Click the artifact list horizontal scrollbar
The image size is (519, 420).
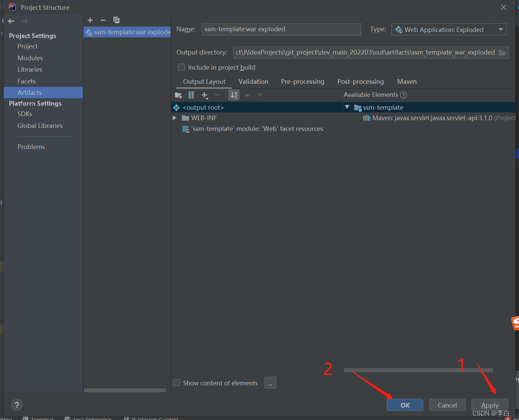125,390
